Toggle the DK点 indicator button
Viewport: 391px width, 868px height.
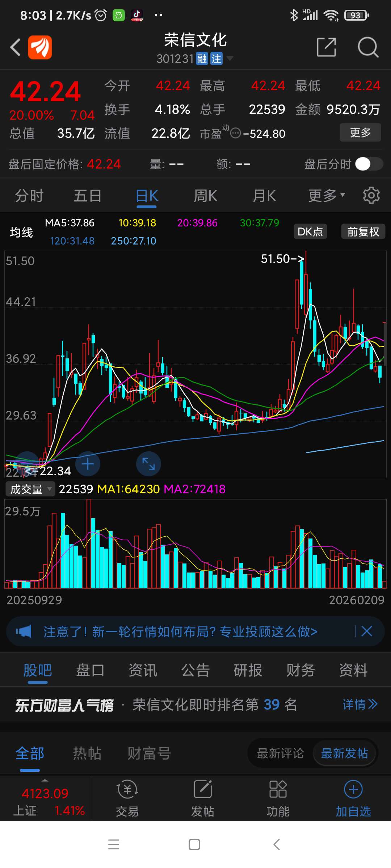(x=310, y=231)
